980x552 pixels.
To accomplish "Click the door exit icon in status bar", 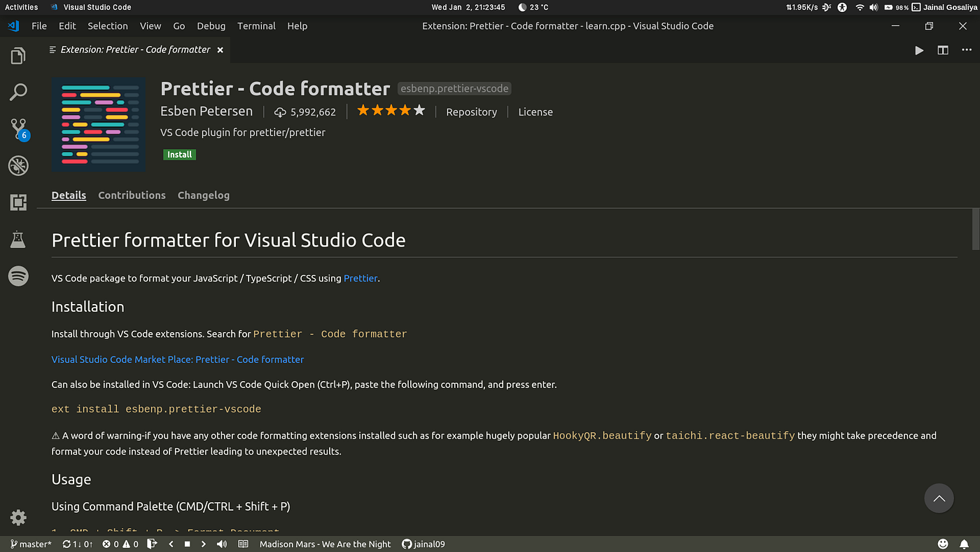I will click(x=152, y=544).
